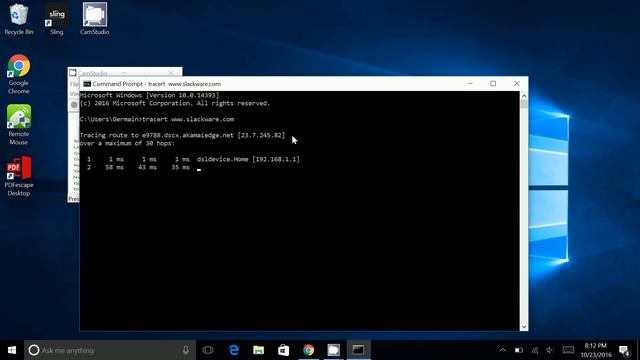Click the 'dsldevice.Home [192.168.1.1]' hop text
Screen dimensions: 640x360
point(248,159)
